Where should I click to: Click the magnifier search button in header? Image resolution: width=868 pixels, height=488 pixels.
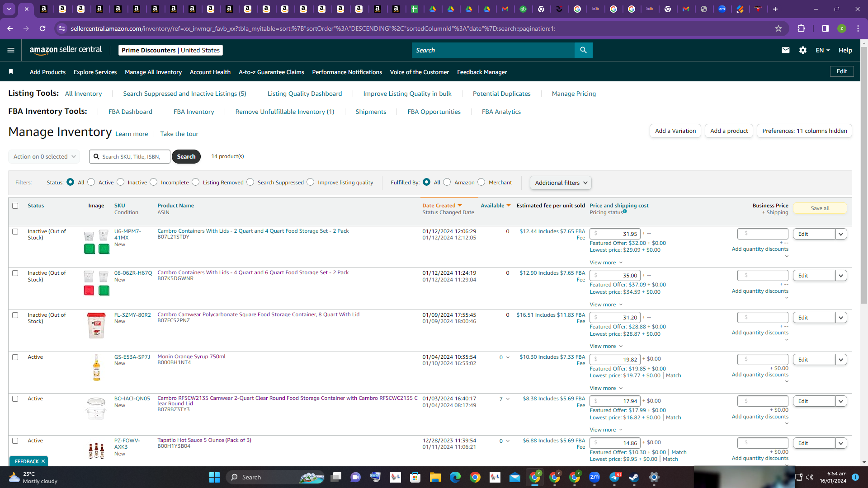(583, 50)
